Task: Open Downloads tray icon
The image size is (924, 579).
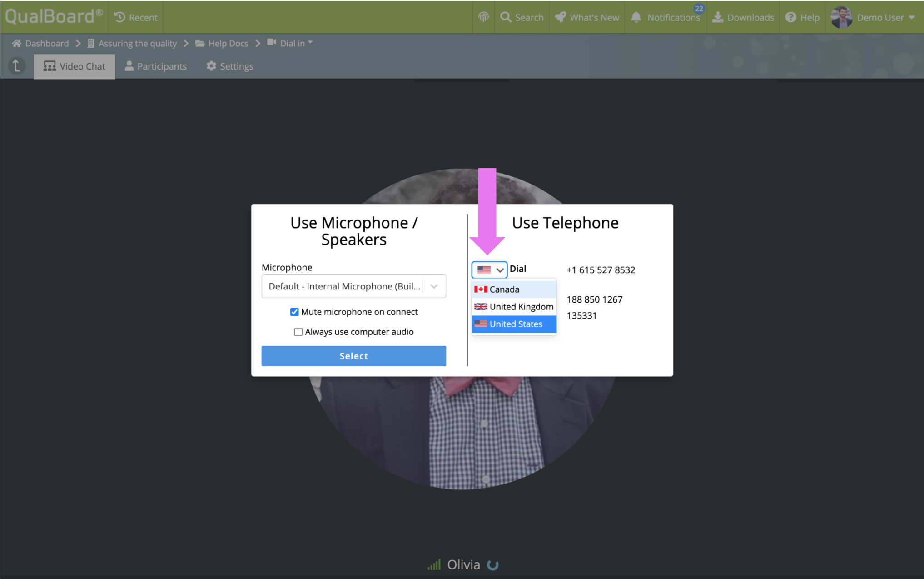Action: click(x=717, y=17)
